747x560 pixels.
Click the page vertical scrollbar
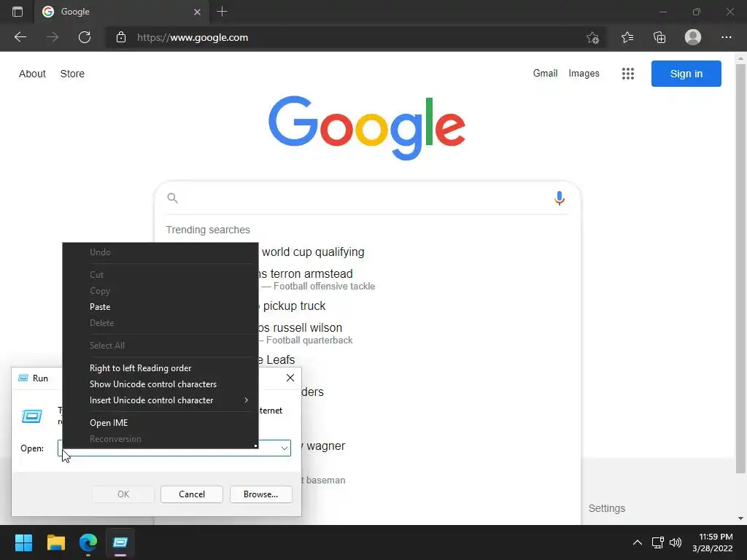click(x=740, y=267)
